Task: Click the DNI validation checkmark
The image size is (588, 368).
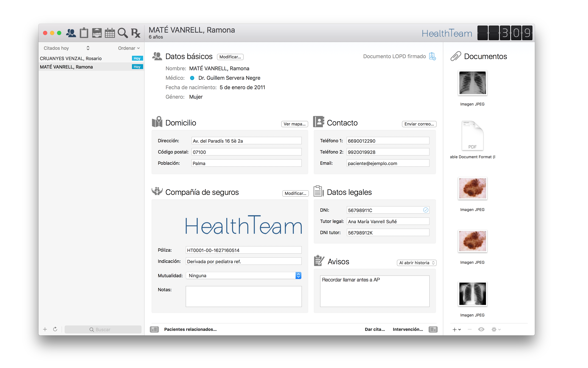Action: click(425, 210)
